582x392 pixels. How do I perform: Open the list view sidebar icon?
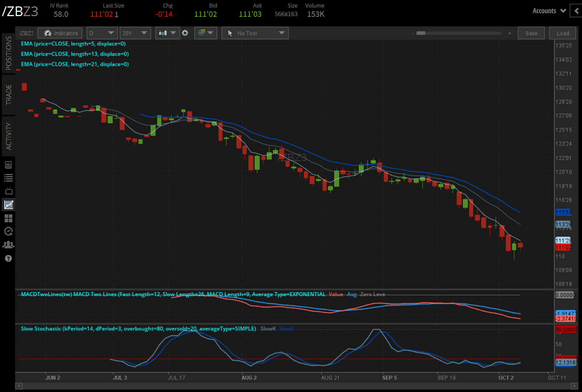click(9, 178)
